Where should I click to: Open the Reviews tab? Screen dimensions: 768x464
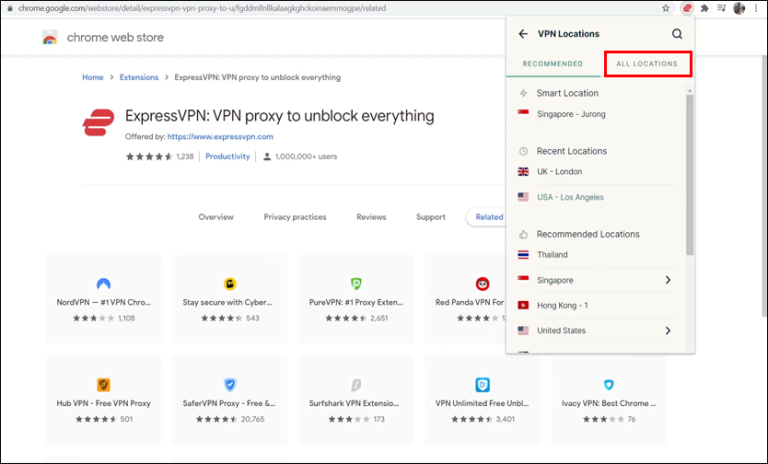[371, 217]
